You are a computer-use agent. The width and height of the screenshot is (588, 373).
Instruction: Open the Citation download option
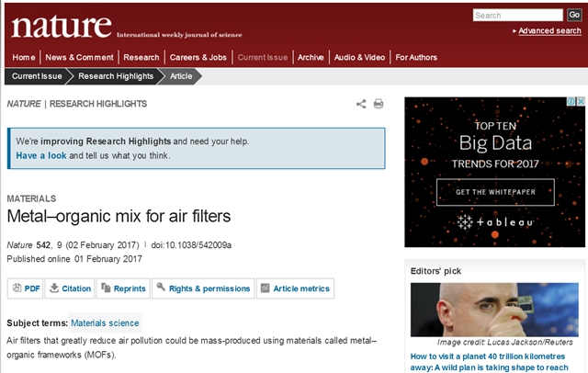tap(70, 288)
